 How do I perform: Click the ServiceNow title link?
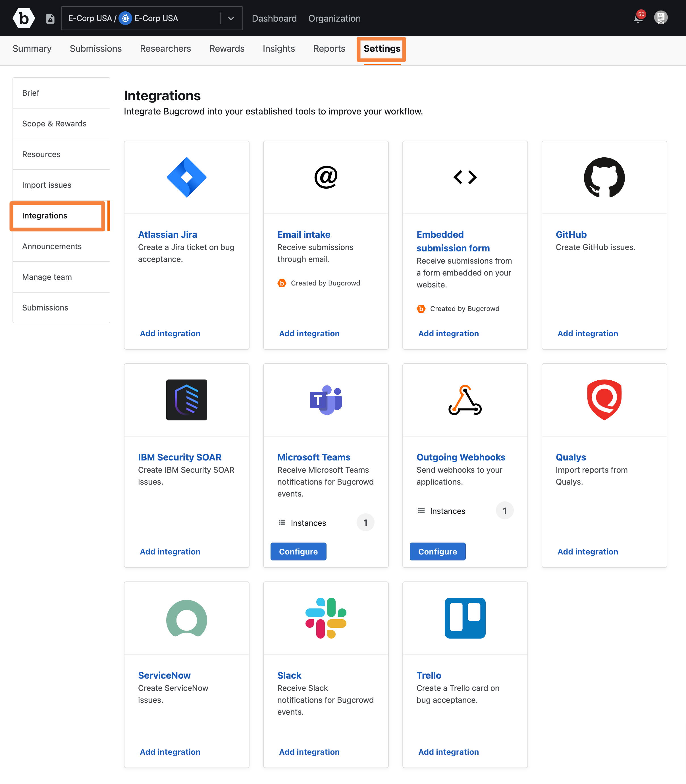(164, 675)
